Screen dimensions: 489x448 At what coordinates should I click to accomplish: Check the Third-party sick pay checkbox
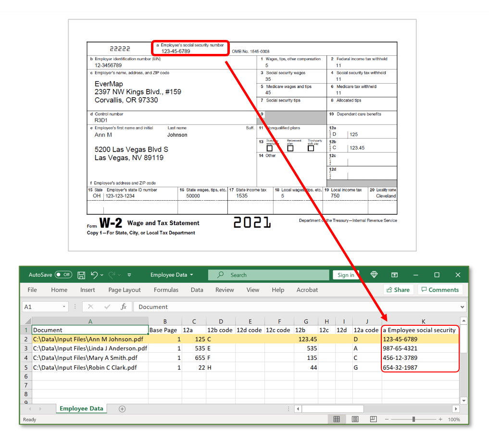click(311, 148)
